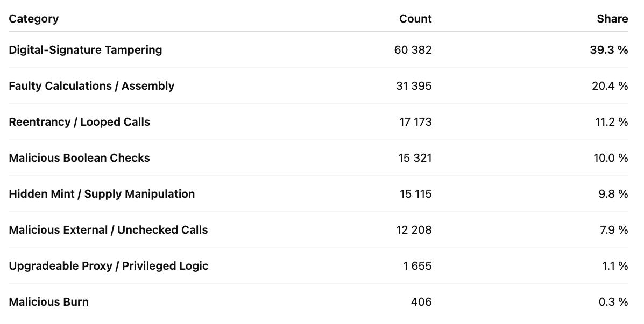Click the 60 382 count value
Image resolution: width=644 pixels, height=324 pixels.
pos(413,50)
